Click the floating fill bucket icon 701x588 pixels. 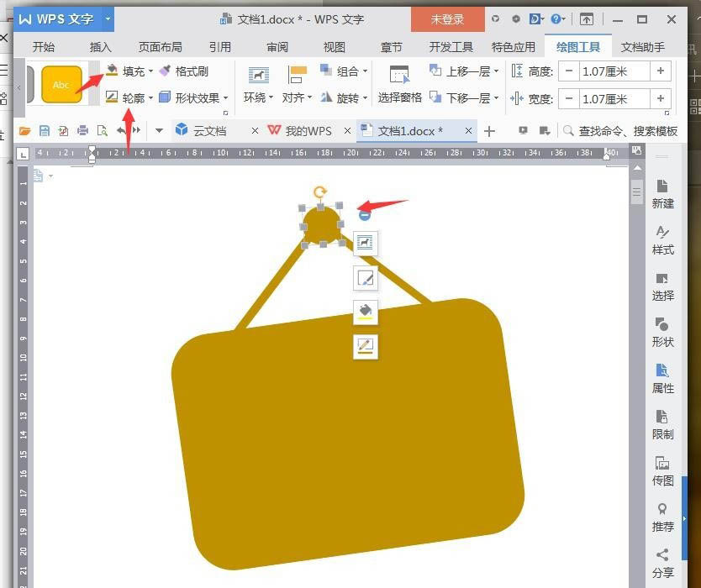pos(366,312)
